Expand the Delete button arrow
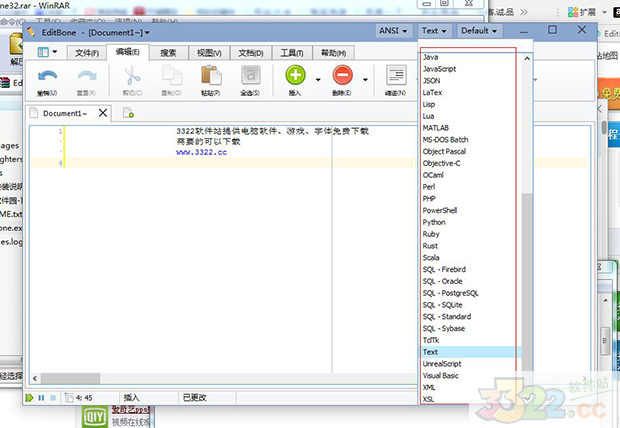The image size is (620, 428). pos(365,80)
